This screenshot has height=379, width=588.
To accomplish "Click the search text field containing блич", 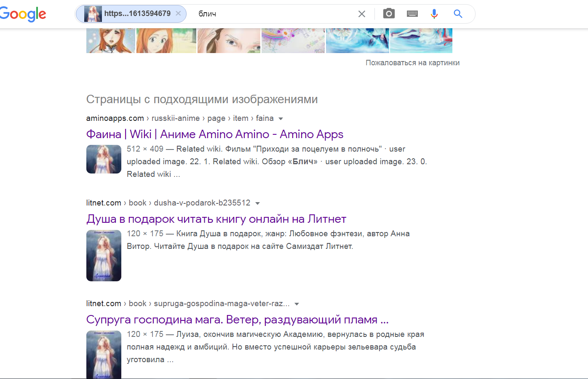I will point(274,14).
